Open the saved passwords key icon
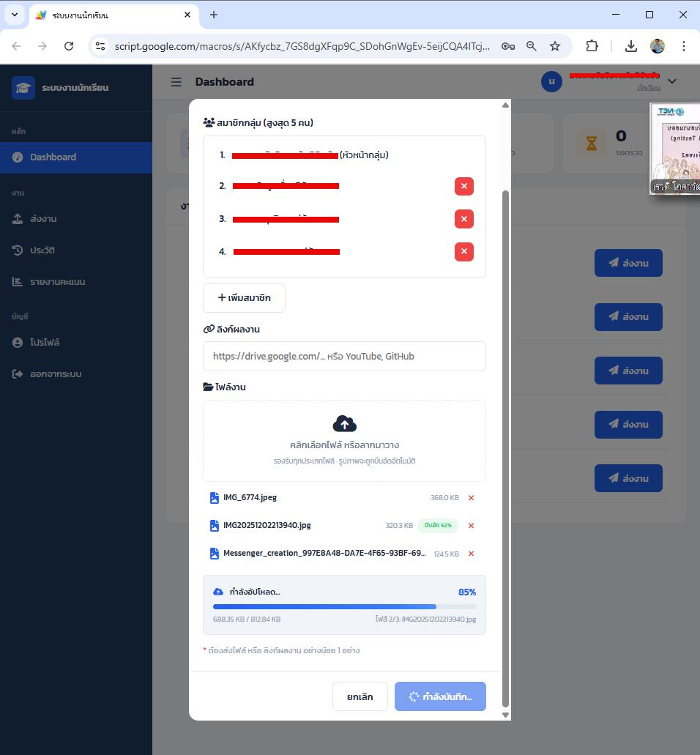 [508, 46]
